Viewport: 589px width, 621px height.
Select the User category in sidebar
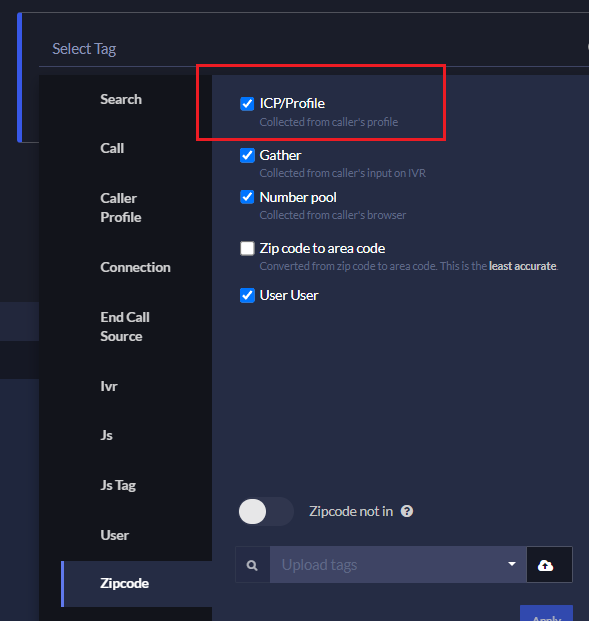114,535
